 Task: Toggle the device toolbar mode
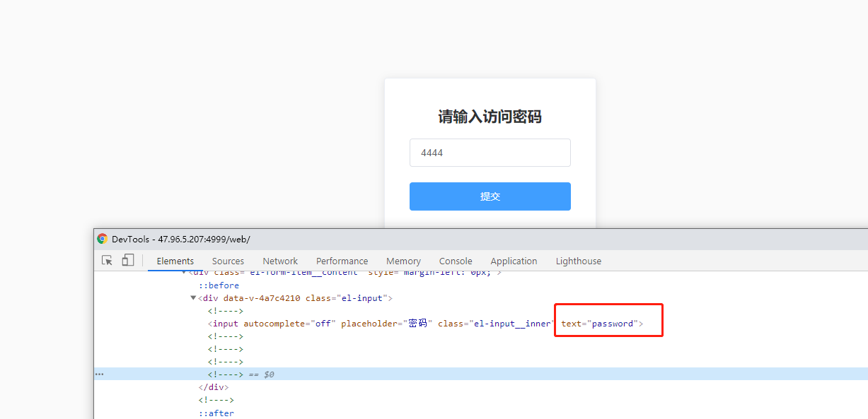128,260
